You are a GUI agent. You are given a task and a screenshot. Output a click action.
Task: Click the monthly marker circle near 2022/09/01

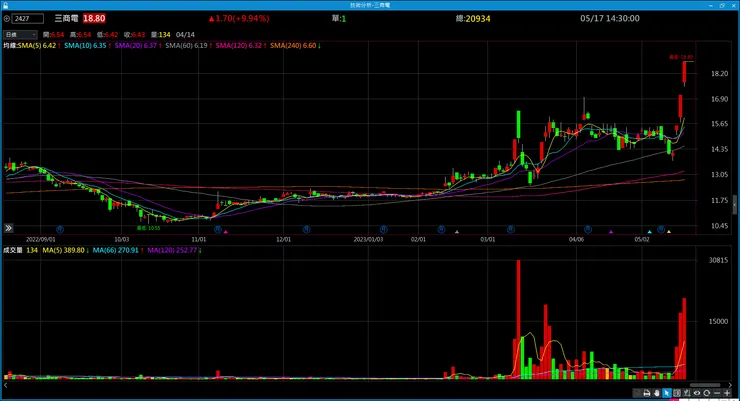(x=59, y=230)
